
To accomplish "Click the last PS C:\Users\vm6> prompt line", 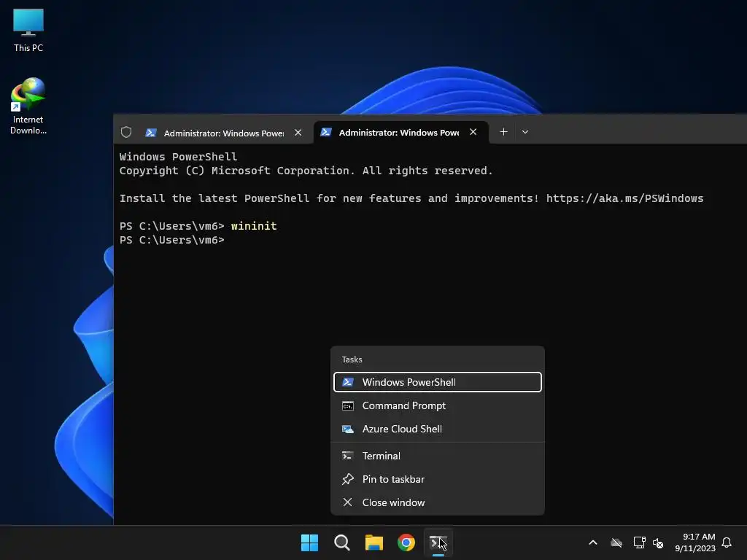I will (172, 239).
